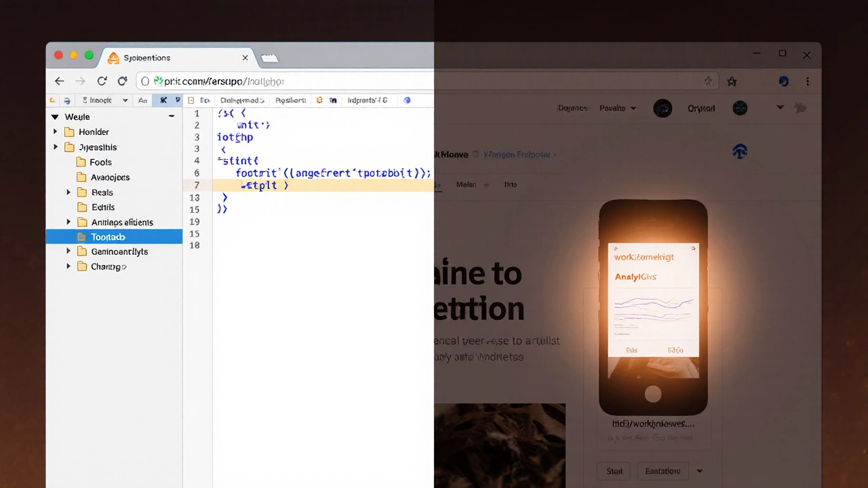
Task: Select the Toortadb folder in the sidebar
Action: pos(108,237)
